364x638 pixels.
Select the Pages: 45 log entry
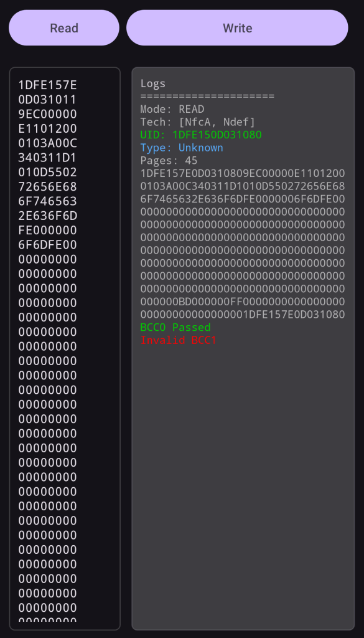coord(169,160)
